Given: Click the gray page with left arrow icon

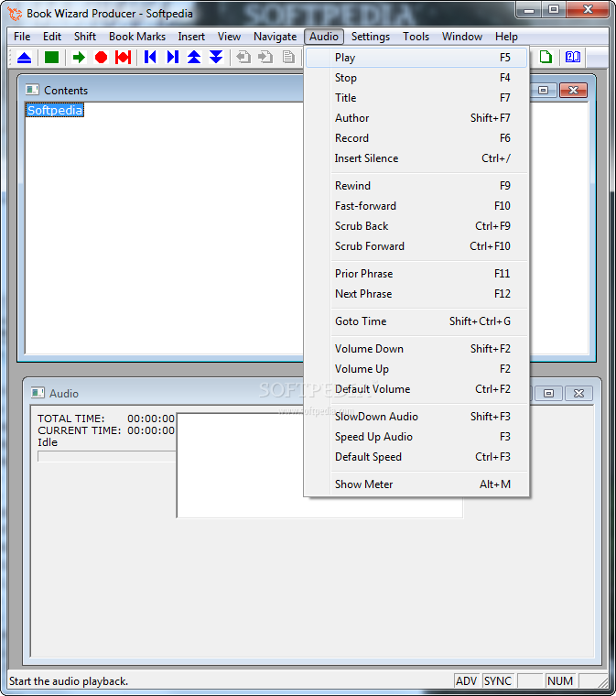Looking at the screenshot, I should point(243,58).
